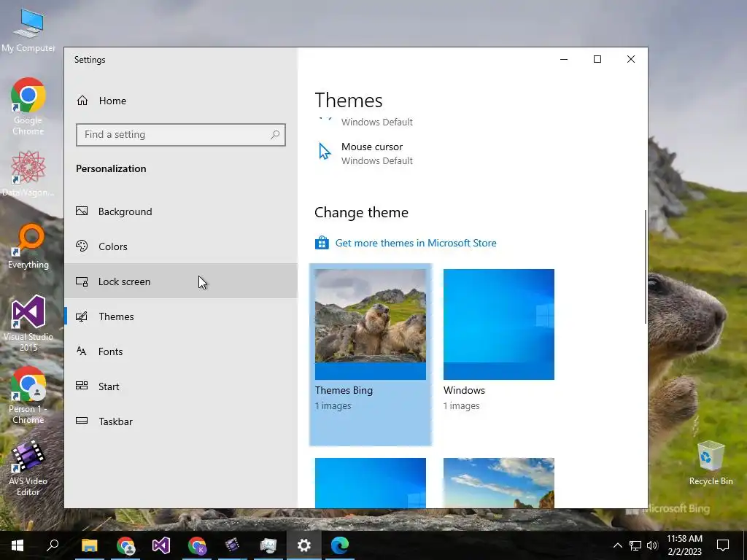Screen dimensions: 747x560
Task: Open taskbar search magnifier
Action: point(53,545)
